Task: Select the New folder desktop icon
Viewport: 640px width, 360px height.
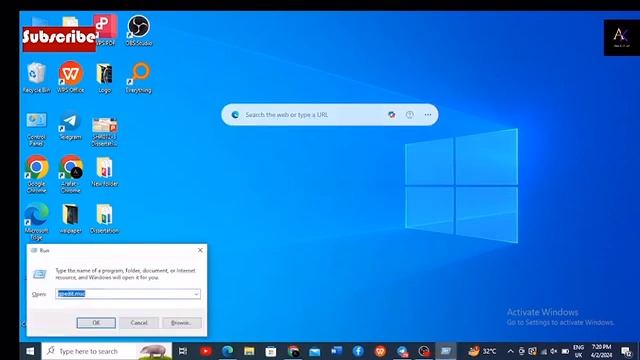Action: click(104, 171)
